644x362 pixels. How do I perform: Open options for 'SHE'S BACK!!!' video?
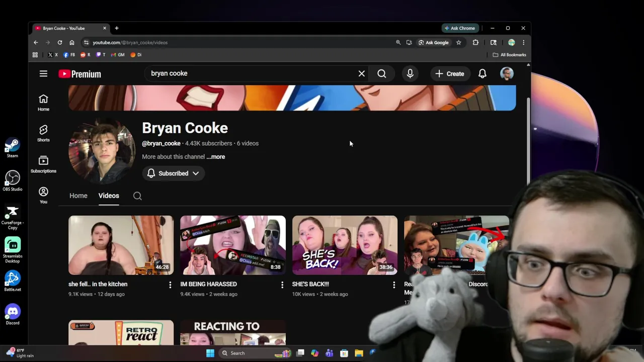click(393, 285)
